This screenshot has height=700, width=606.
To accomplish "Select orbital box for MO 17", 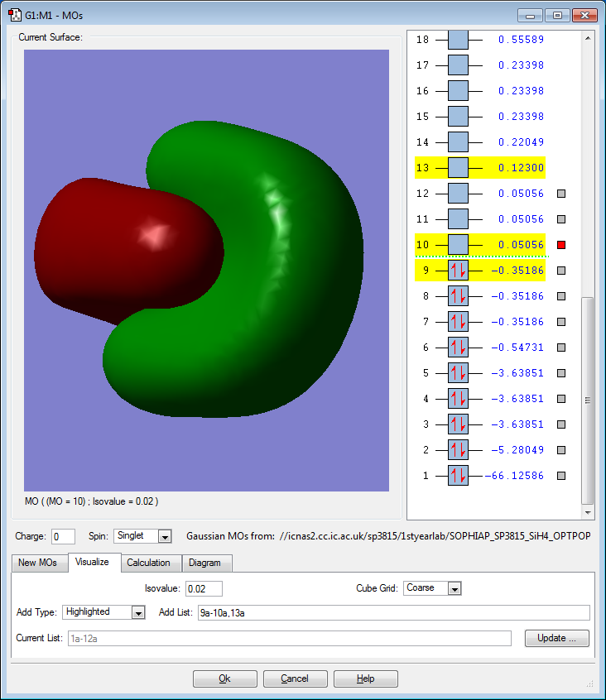I will [x=458, y=65].
